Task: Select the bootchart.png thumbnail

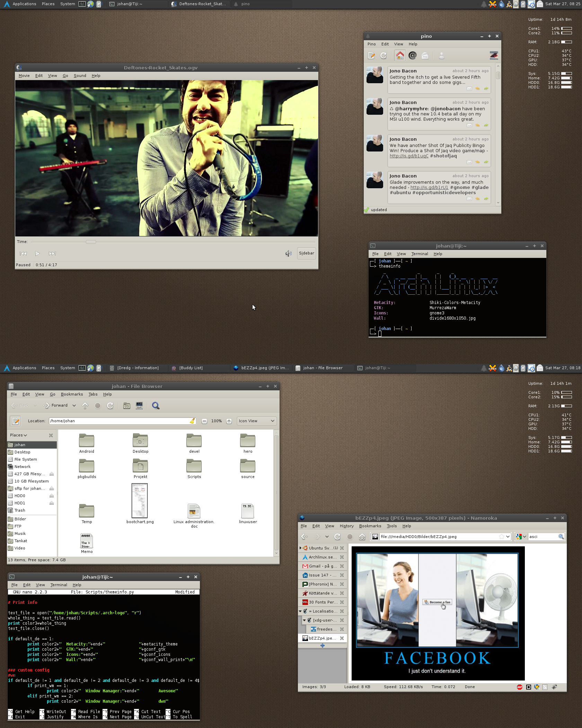Action: (140, 501)
